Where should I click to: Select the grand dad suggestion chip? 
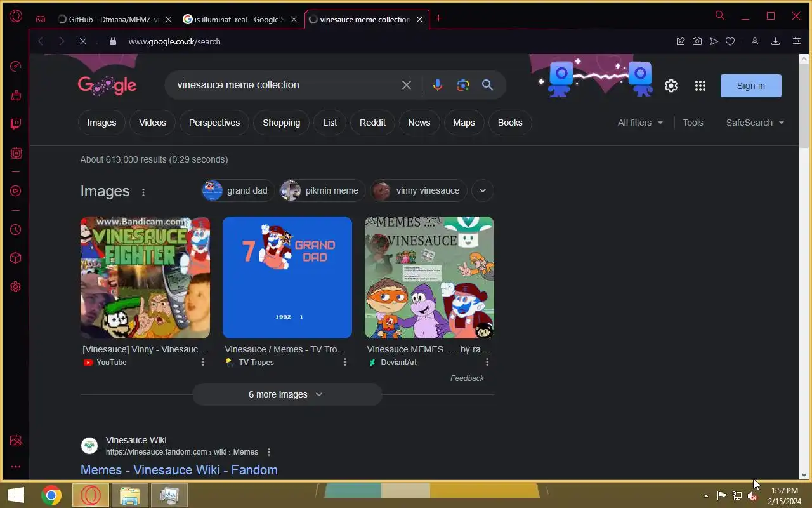238,190
